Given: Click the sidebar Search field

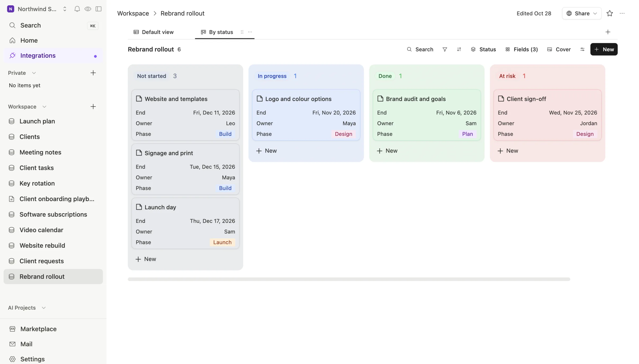Looking at the screenshot, I should (53, 26).
